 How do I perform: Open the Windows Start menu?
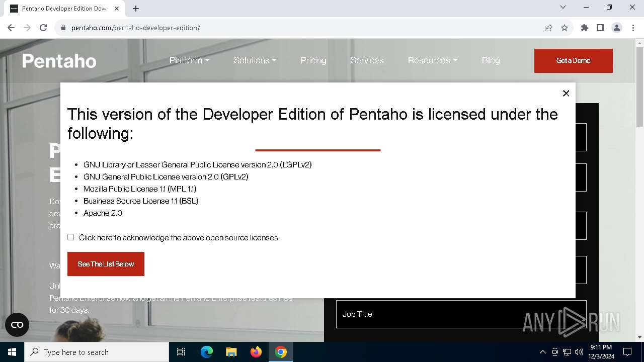[x=12, y=352]
